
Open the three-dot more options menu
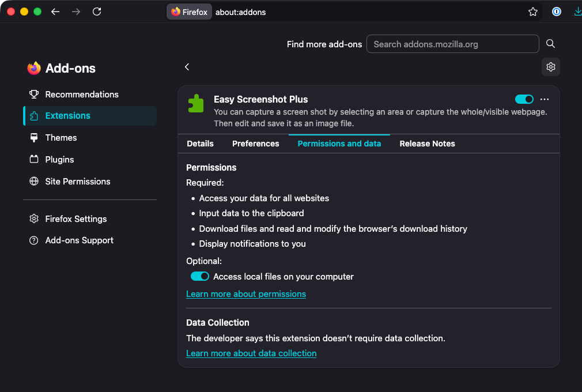pos(545,99)
